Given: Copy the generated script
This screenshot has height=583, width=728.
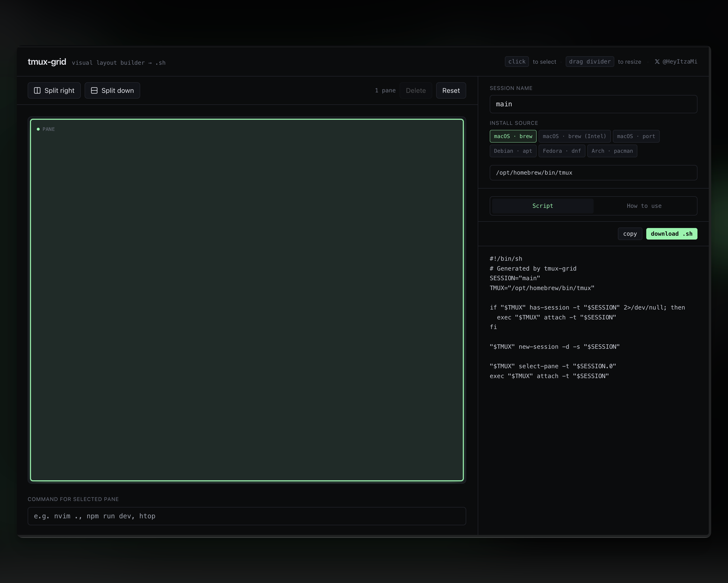Looking at the screenshot, I should 629,233.
